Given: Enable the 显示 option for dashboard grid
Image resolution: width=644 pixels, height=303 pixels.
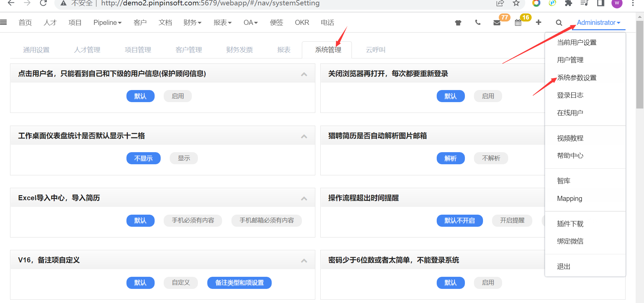Looking at the screenshot, I should pos(183,158).
